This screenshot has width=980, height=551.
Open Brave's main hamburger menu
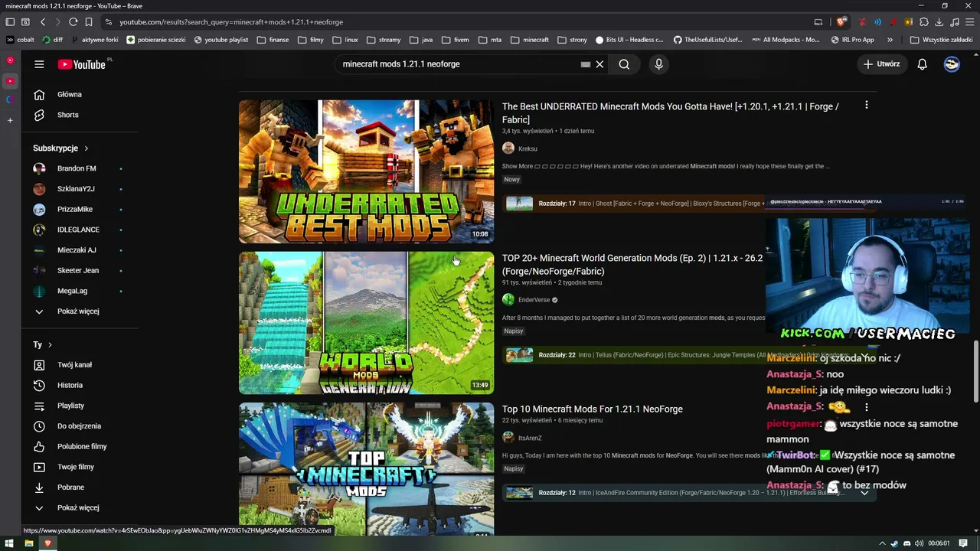969,22
